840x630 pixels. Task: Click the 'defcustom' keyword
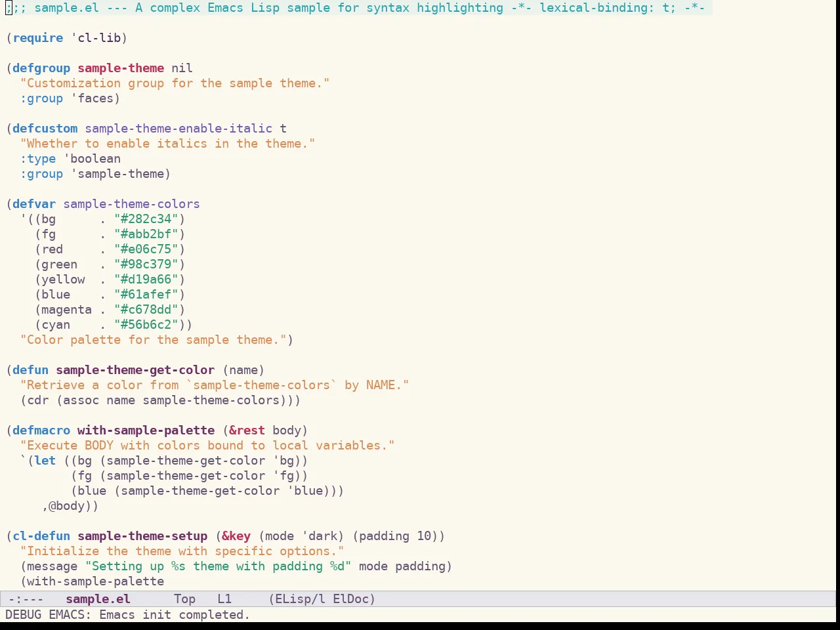(x=45, y=129)
